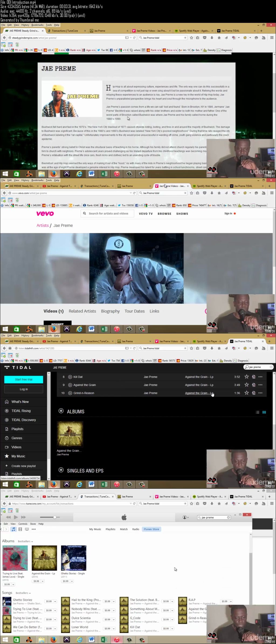276x644 pixels.
Task: Open BROWSE in the Vevo header
Action: pyautogui.click(x=164, y=214)
